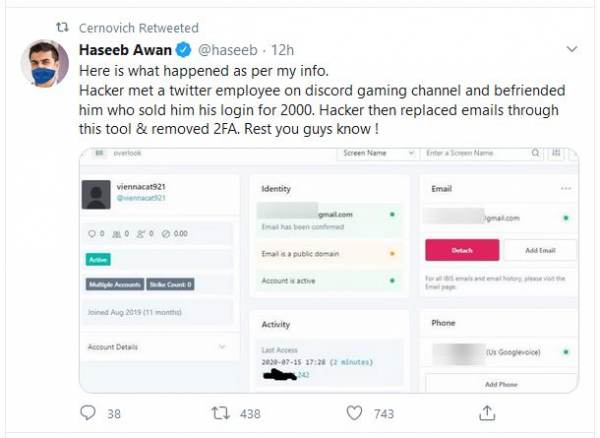Like the tweet with the heart icon
600x438 pixels.
click(353, 413)
